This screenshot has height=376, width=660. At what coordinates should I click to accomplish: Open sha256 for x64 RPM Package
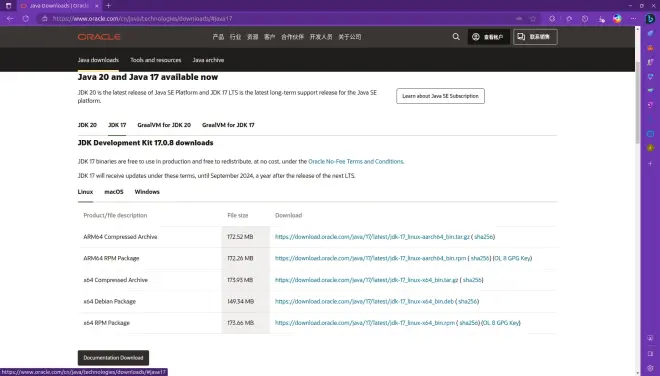[x=469, y=323]
